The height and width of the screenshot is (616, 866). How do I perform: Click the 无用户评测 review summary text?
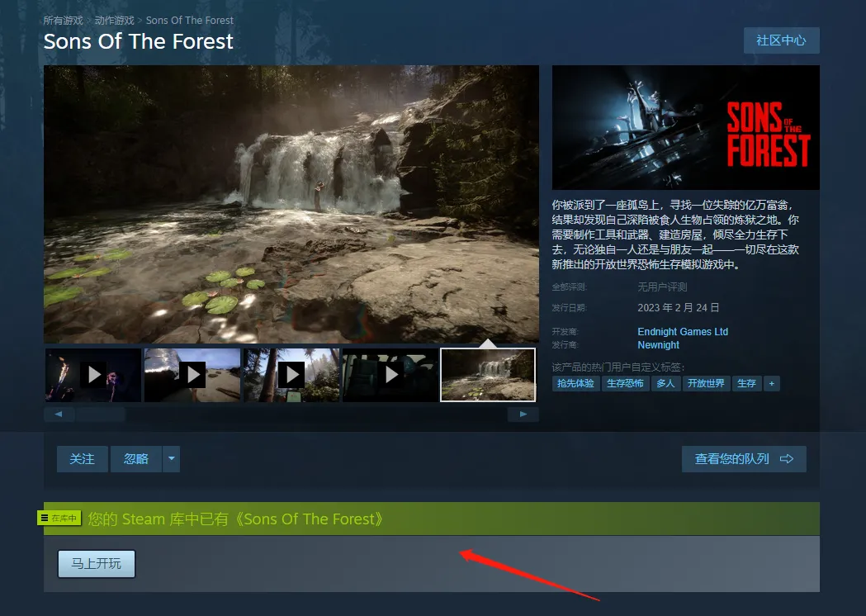click(x=662, y=287)
